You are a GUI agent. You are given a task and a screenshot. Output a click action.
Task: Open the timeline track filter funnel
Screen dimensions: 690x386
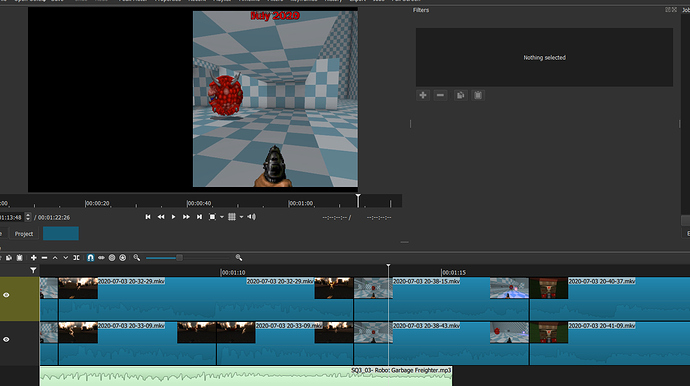[33, 270]
